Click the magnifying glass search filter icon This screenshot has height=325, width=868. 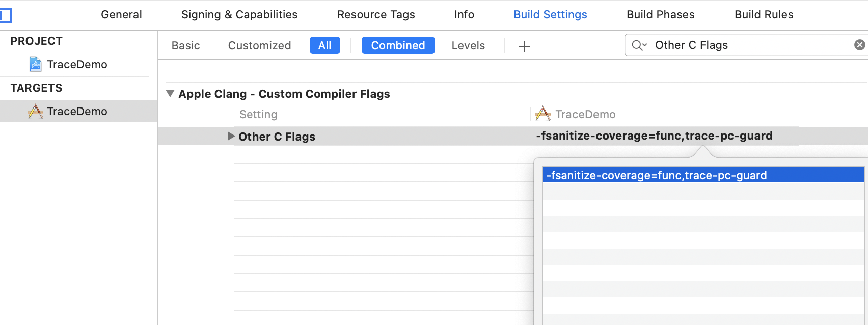637,45
